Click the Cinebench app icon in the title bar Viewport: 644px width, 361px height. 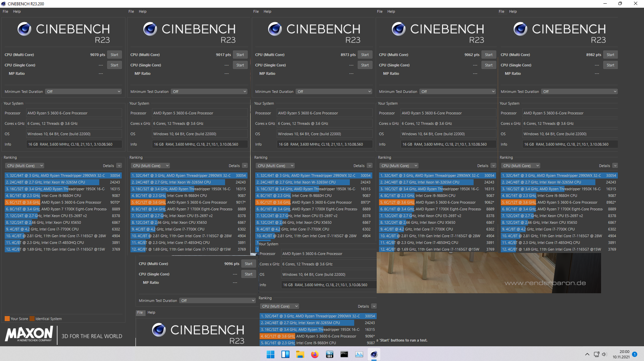click(x=4, y=4)
